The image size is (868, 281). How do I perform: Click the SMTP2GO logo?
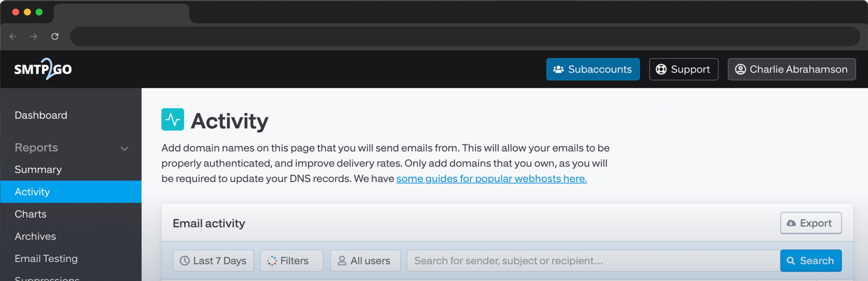tap(43, 69)
